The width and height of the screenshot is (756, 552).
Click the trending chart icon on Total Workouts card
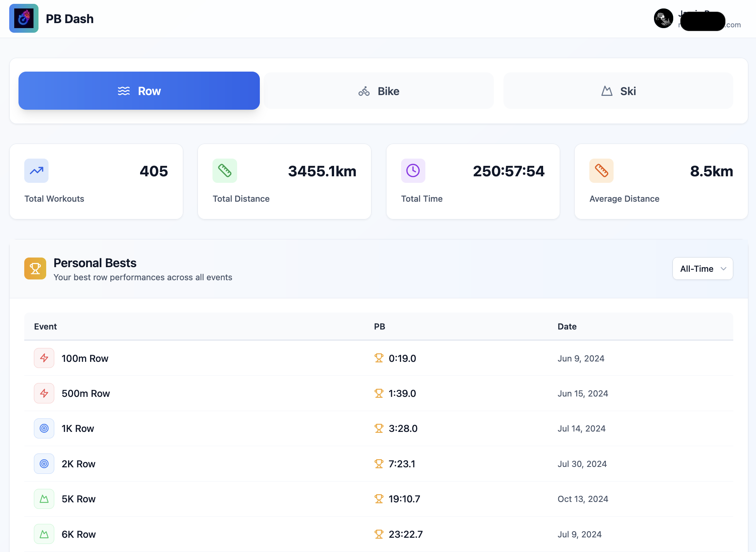point(36,171)
